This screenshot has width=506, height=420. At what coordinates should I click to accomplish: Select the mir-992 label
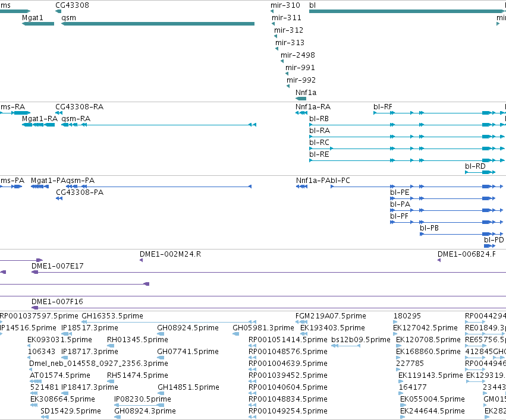pos(301,80)
